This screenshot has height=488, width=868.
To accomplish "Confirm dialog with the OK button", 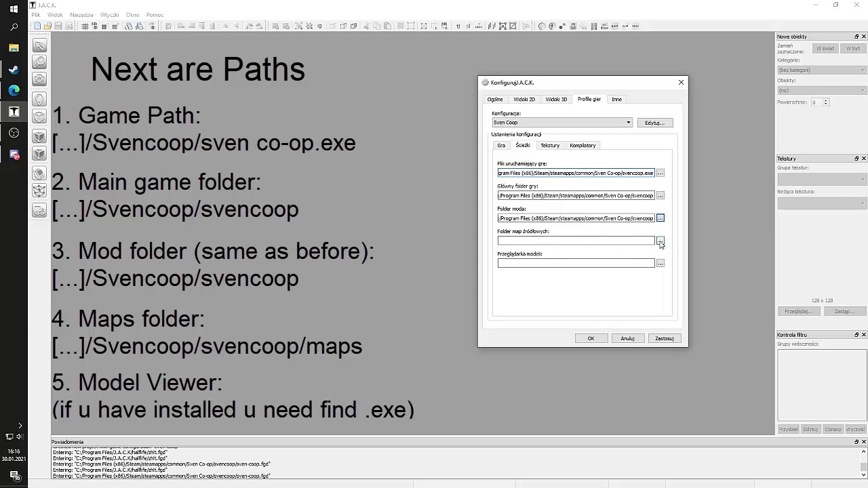I will 591,338.
